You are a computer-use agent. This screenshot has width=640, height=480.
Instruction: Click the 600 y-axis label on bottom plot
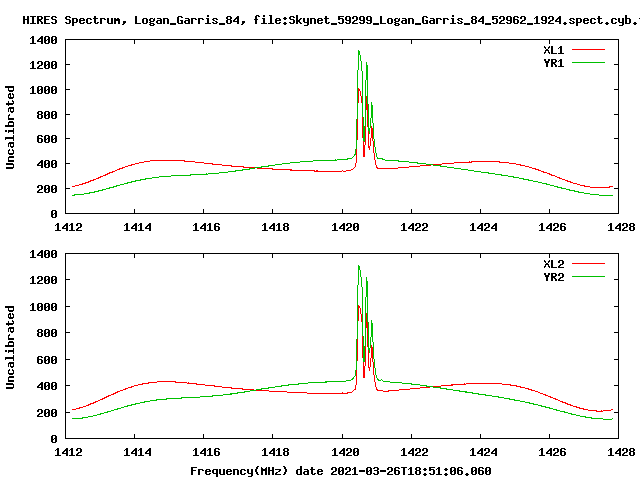point(47,360)
